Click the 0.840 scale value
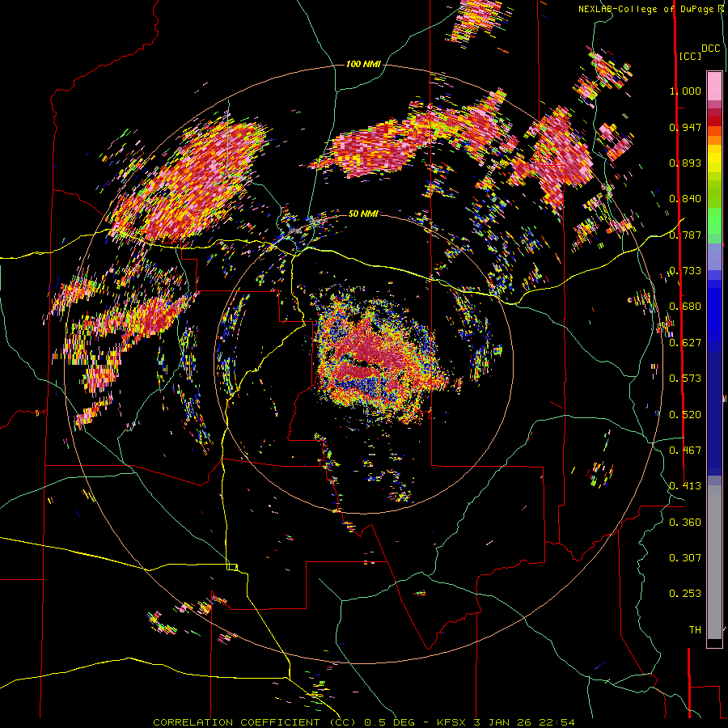 [x=685, y=199]
